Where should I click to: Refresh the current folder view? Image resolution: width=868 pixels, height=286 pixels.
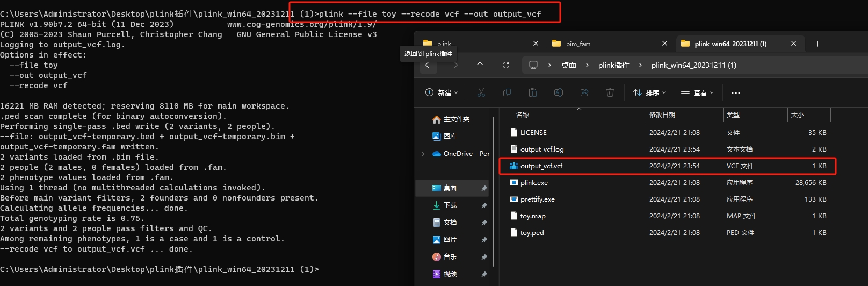(x=505, y=65)
